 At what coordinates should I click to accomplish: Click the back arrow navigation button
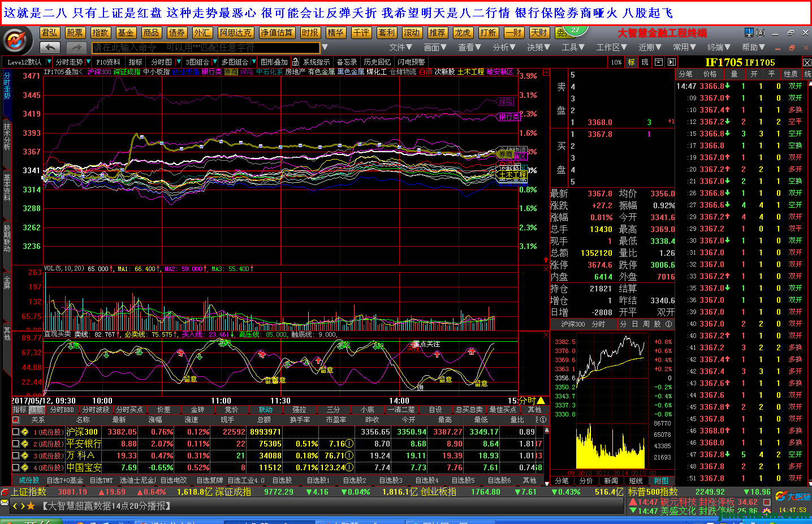50,48
